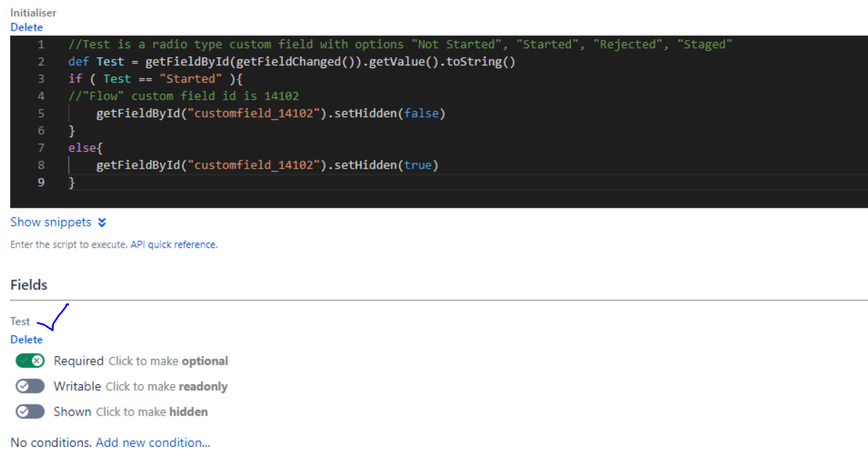Viewport: 868px width, 459px height.
Task: Click line number 3 in the editor gutter
Action: (41, 78)
